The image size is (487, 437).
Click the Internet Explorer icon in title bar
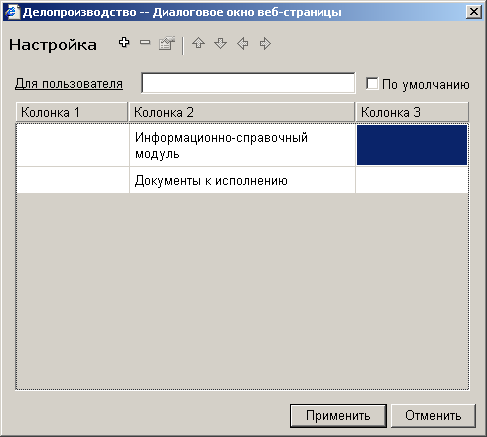pyautogui.click(x=12, y=12)
